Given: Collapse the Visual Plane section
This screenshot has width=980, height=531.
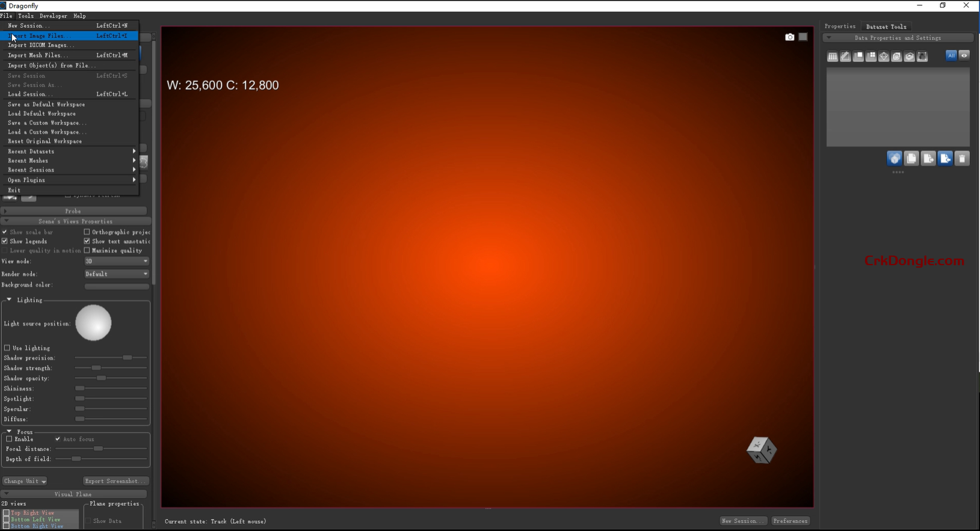Looking at the screenshot, I should (x=73, y=494).
